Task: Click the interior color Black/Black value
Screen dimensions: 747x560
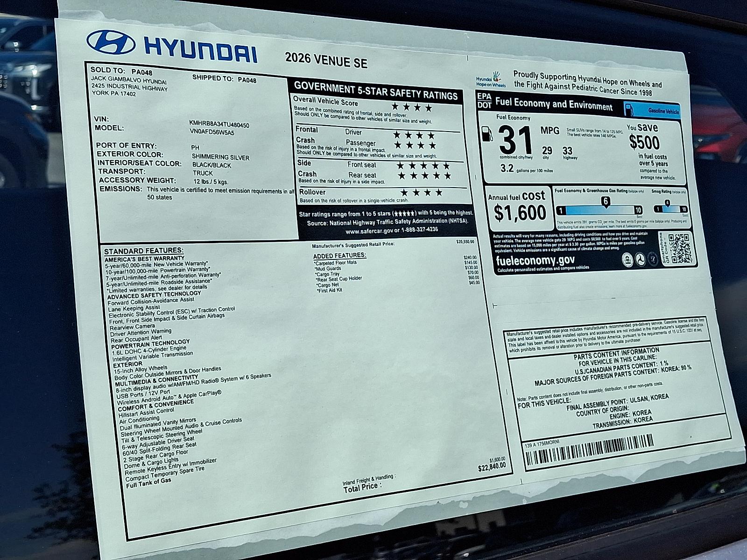Action: click(x=211, y=165)
